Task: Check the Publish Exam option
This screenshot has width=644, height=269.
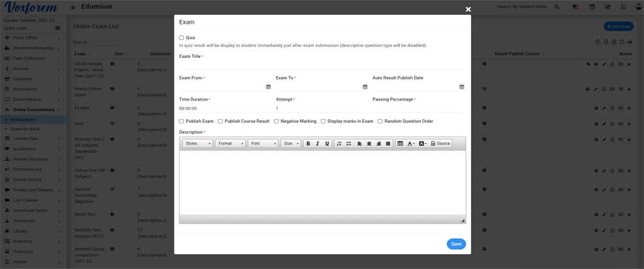Action: point(181,121)
